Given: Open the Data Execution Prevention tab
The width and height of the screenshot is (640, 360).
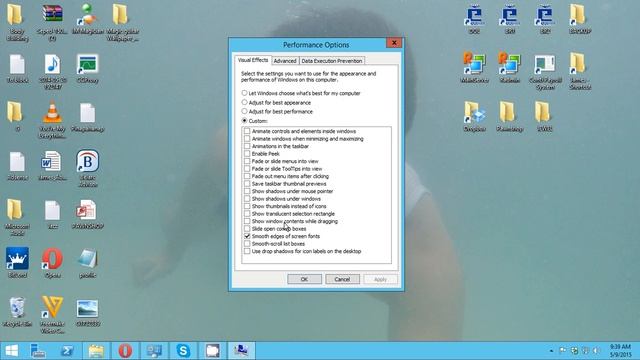Looking at the screenshot, I should pos(332,60).
